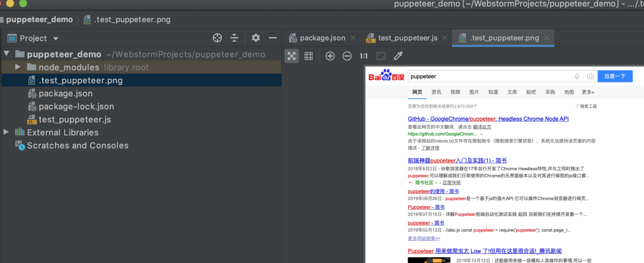The height and width of the screenshot is (263, 644).
Task: Click the Locate/Scroll from Source target icon
Action: 217,38
